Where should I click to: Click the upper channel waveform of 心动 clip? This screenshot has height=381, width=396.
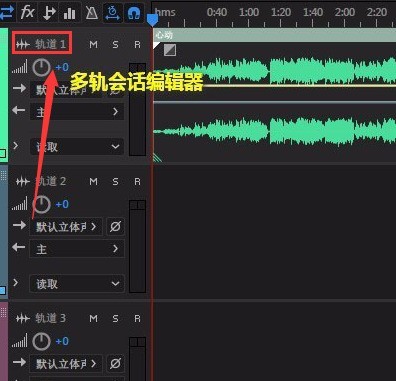tap(275, 71)
